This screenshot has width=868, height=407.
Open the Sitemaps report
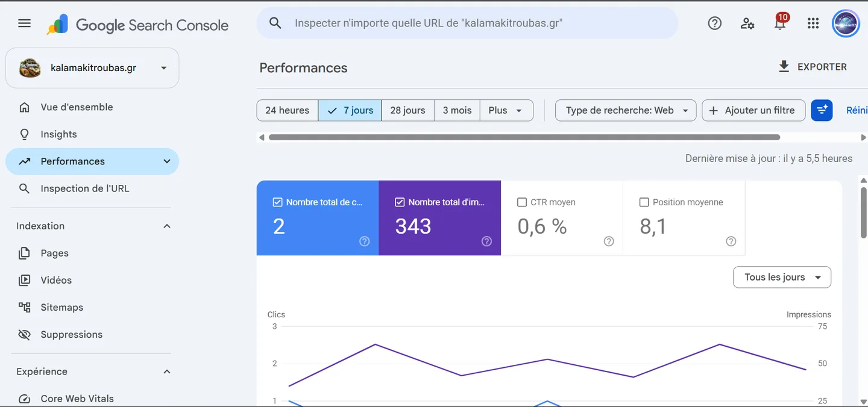[92, 307]
